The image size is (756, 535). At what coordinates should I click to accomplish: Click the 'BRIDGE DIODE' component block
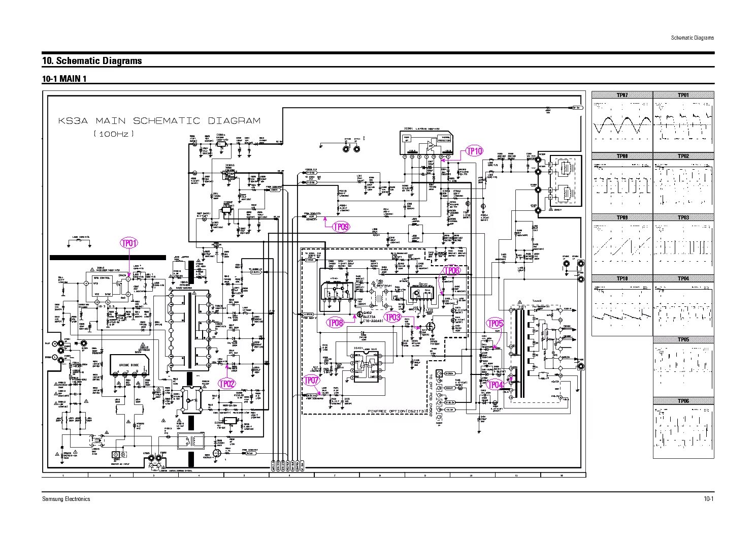coord(130,365)
